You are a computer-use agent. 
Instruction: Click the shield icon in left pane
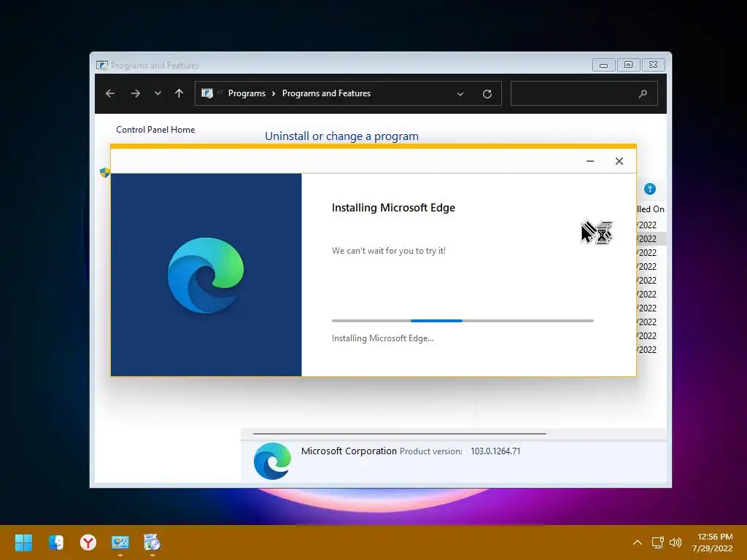(105, 172)
